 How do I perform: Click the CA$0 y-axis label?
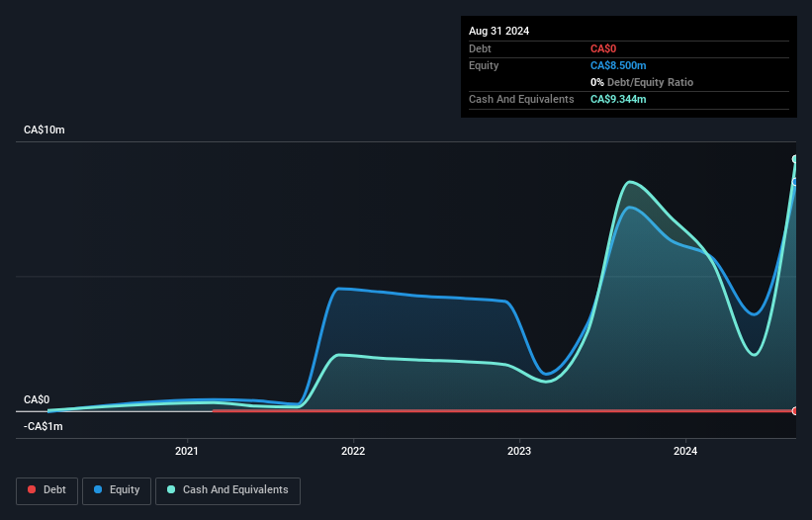[x=37, y=399]
